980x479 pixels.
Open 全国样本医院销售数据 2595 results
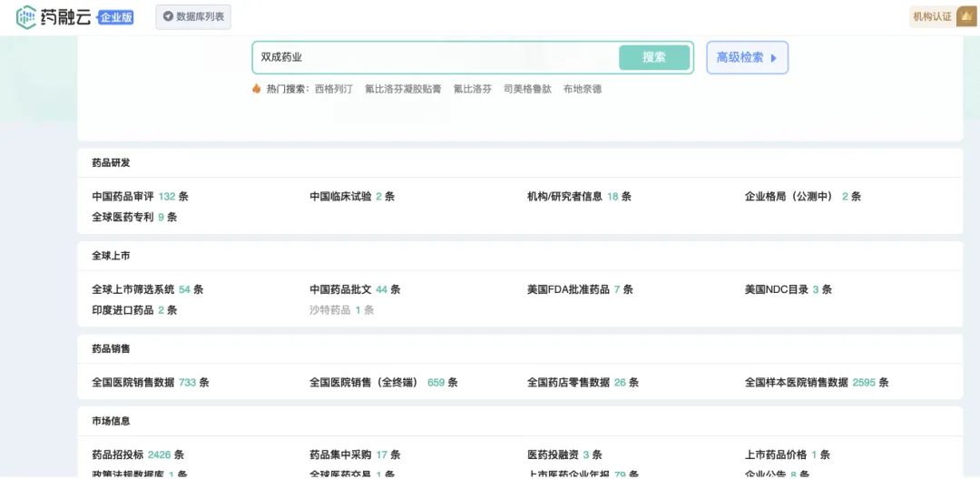816,382
